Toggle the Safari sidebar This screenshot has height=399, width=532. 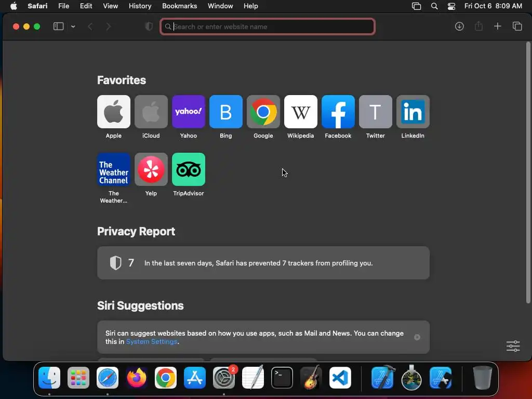(58, 26)
